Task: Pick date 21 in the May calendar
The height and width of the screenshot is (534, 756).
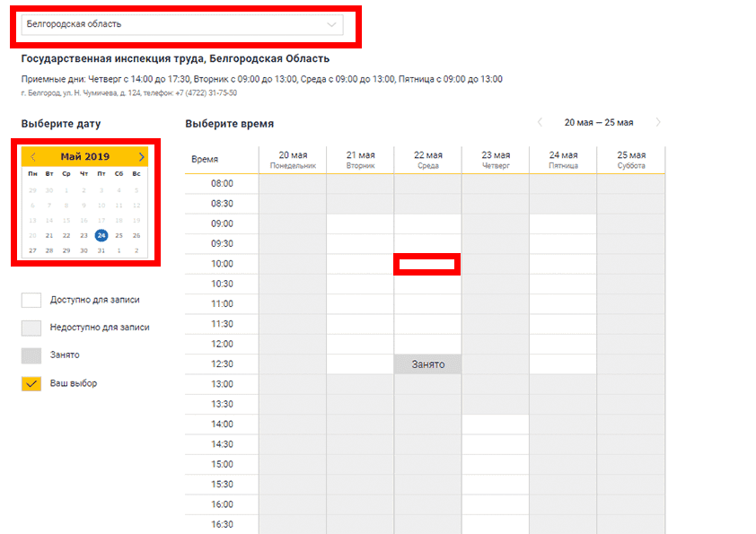Action: tap(49, 236)
